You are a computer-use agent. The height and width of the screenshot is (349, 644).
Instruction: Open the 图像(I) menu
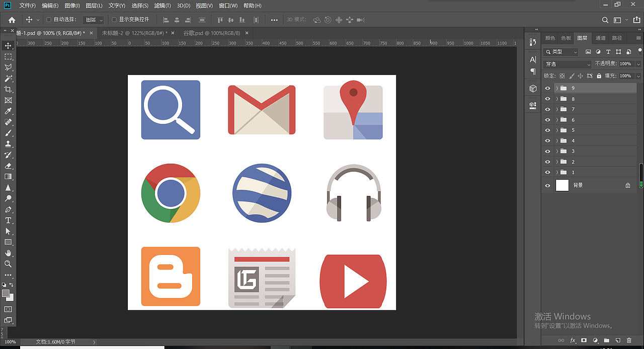click(x=72, y=6)
